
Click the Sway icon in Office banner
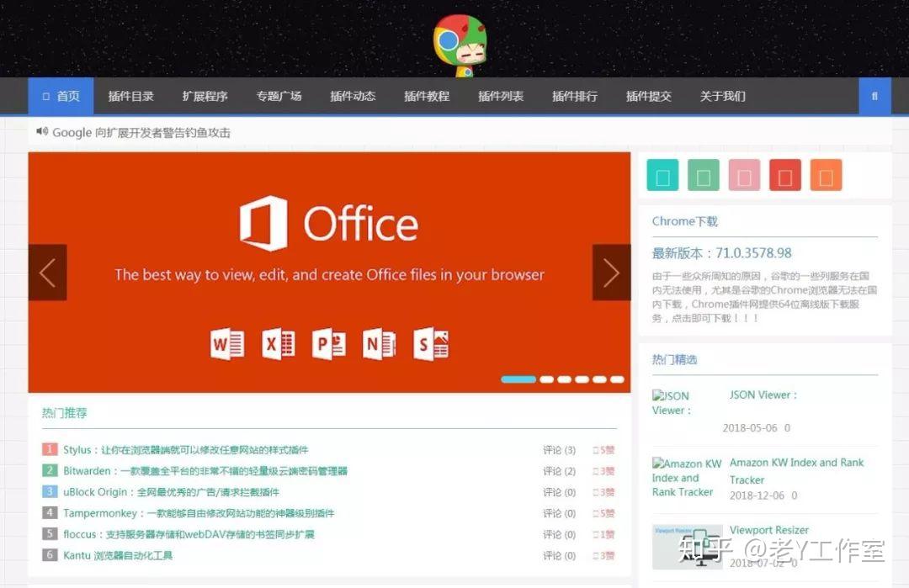431,344
